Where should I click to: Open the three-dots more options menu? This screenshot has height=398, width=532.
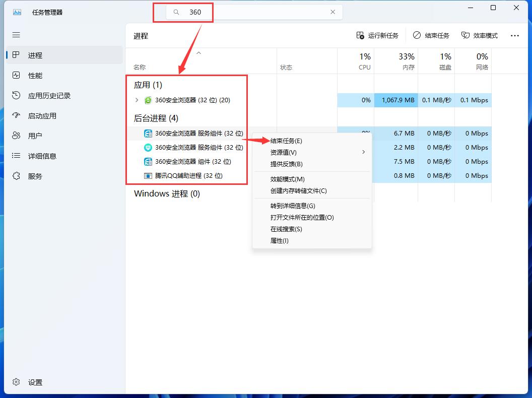tap(515, 36)
